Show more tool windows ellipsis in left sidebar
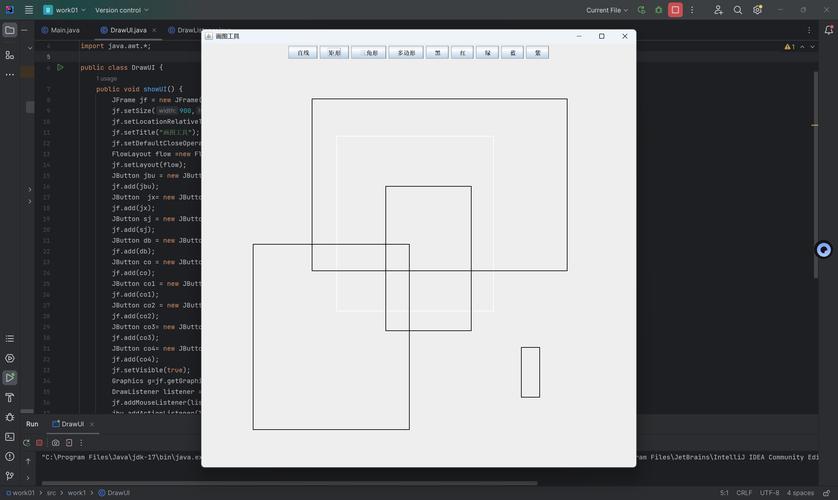838x500 pixels. click(10, 75)
